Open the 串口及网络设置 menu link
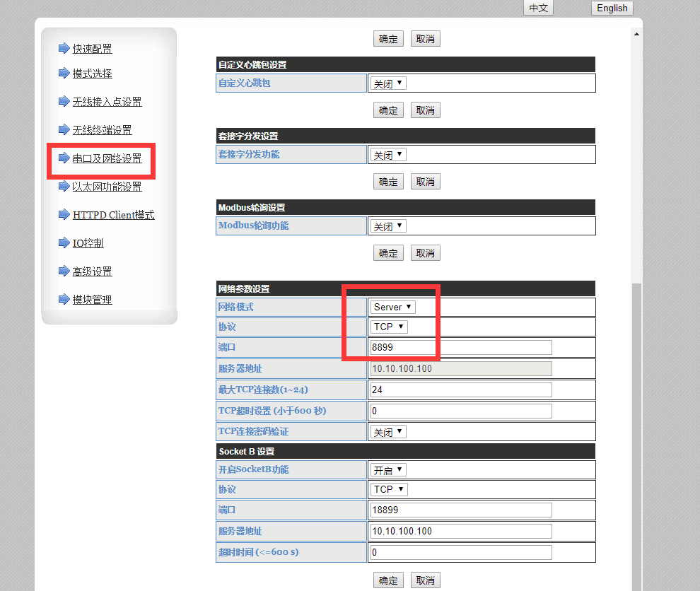Screen dimensions: 700x591 pos(107,158)
